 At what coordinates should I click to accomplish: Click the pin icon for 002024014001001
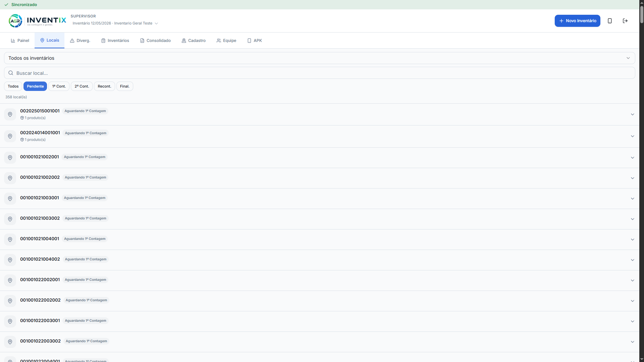[x=10, y=136]
